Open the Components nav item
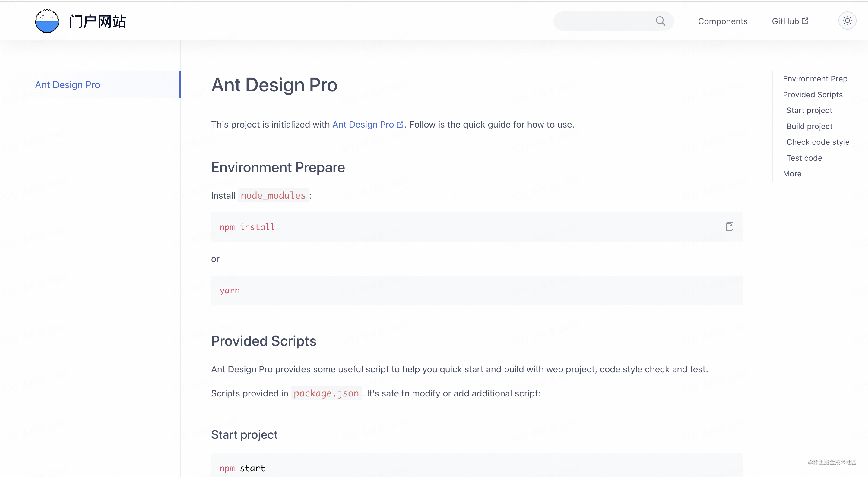Image resolution: width=868 pixels, height=477 pixels. point(722,21)
